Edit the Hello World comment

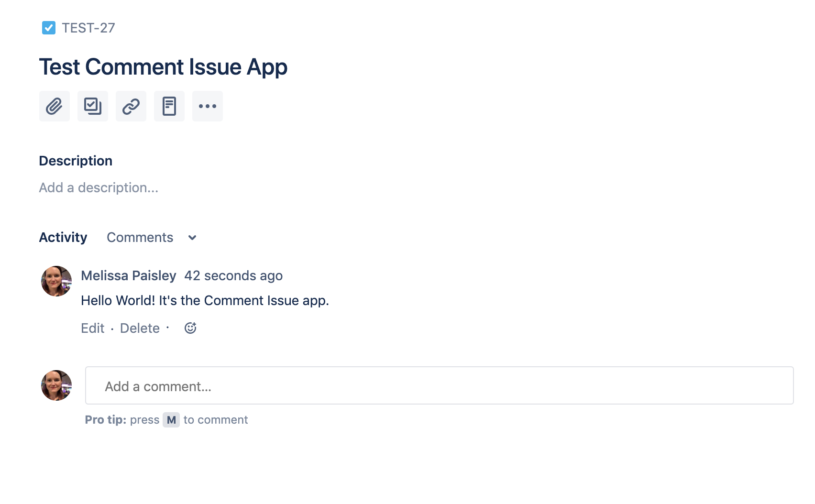(93, 328)
